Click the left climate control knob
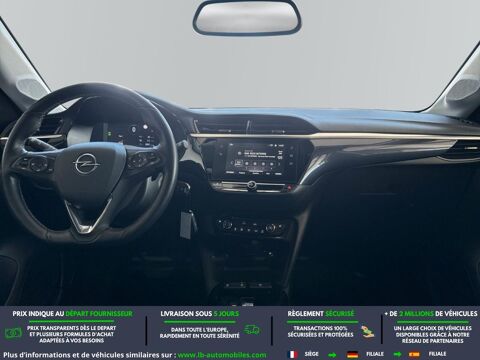The height and width of the screenshot is (360, 480). pyautogui.click(x=227, y=224)
